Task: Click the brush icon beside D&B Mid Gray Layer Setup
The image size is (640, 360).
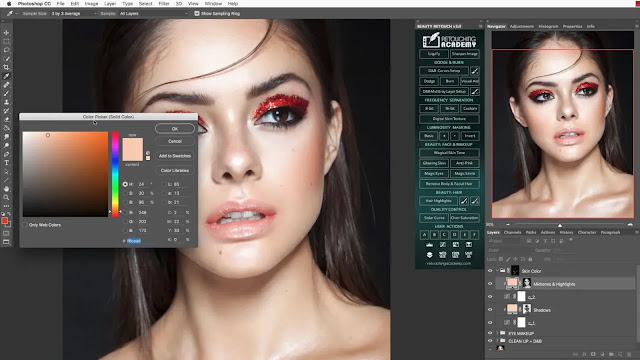Action: coord(475,91)
